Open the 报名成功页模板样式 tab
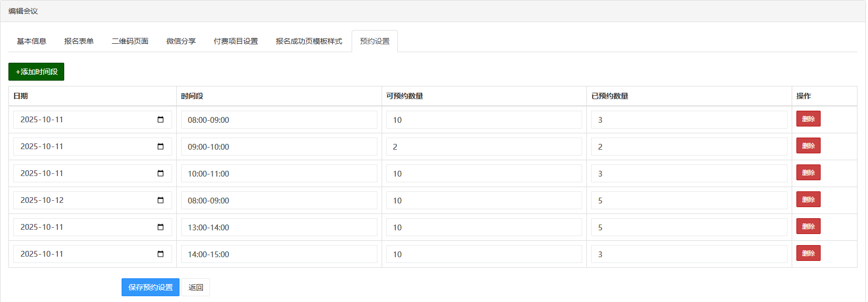This screenshot has width=868, height=302. (309, 41)
